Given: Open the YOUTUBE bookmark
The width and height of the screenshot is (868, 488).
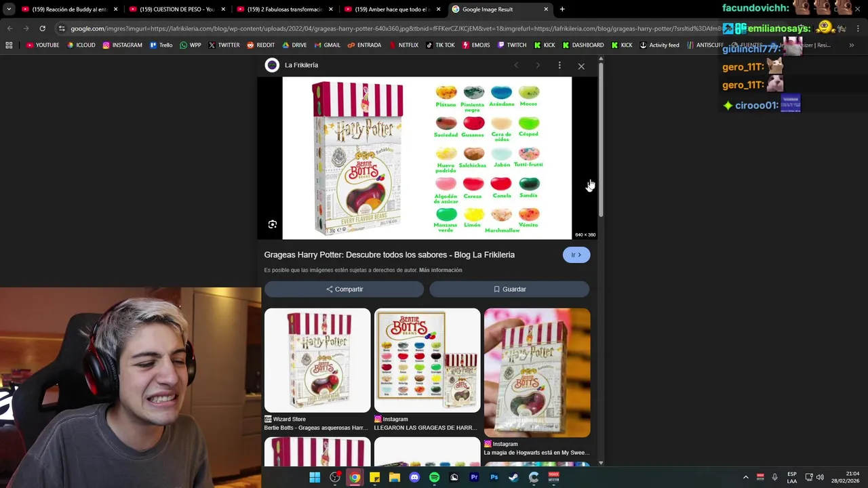Looking at the screenshot, I should tap(43, 45).
